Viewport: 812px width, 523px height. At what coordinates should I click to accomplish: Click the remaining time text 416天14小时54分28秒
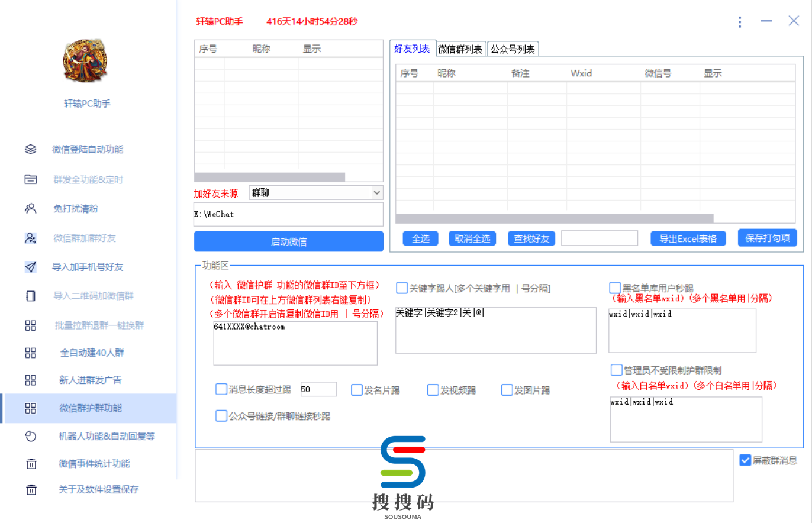point(312,22)
